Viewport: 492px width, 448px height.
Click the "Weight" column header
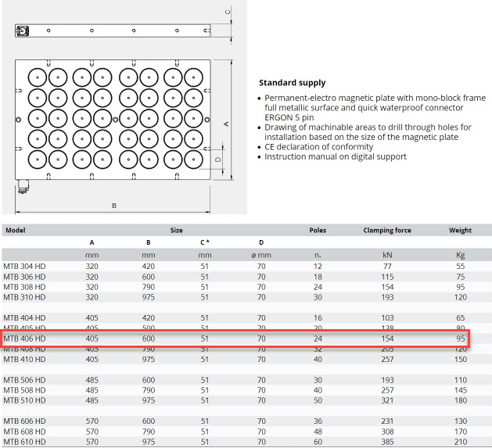coord(460,231)
